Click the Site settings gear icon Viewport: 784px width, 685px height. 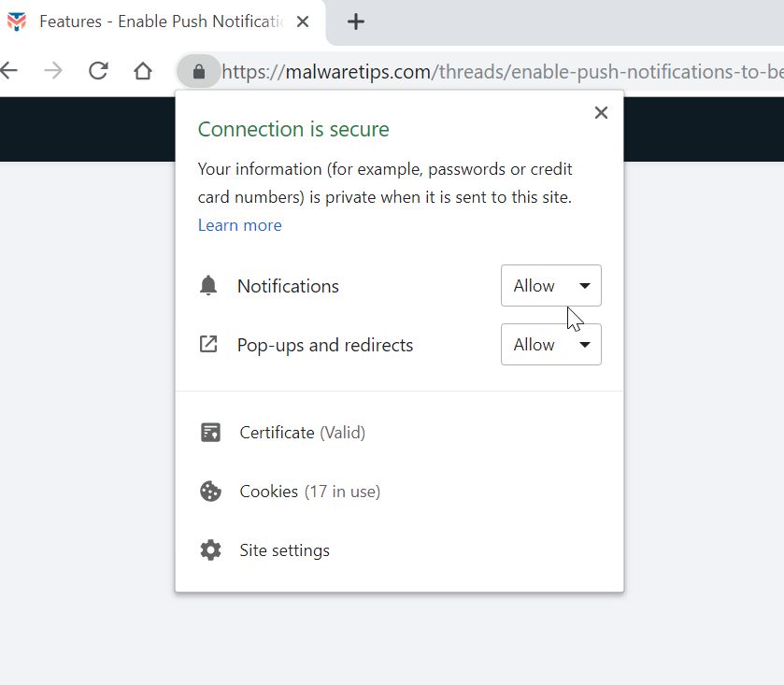pos(210,550)
